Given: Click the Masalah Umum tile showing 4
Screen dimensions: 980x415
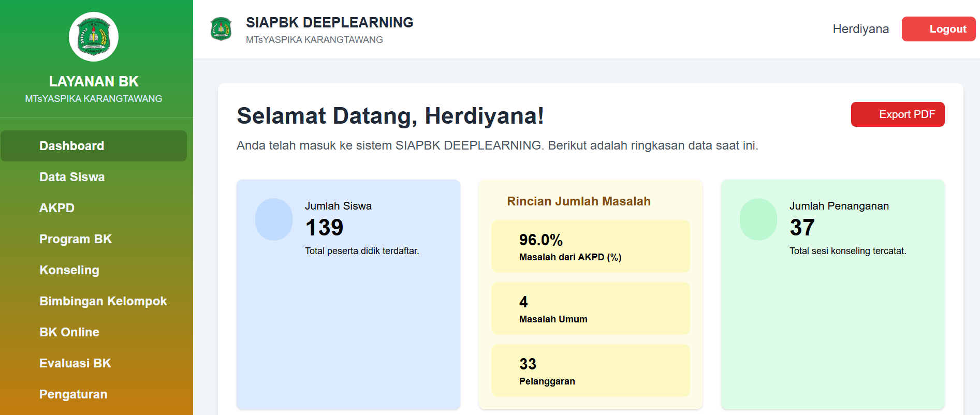Looking at the screenshot, I should [x=591, y=308].
